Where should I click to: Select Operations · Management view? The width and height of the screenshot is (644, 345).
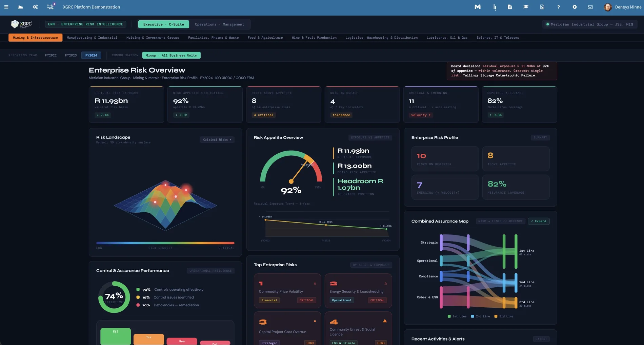pyautogui.click(x=219, y=24)
